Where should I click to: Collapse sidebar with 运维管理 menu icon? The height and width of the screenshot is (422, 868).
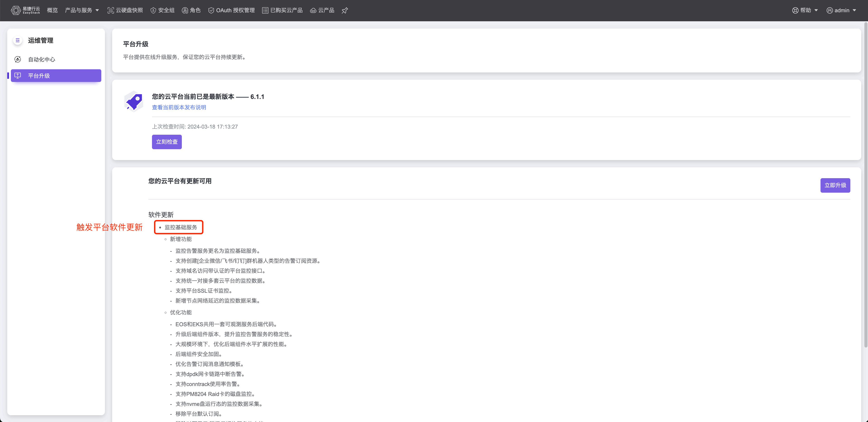click(18, 41)
